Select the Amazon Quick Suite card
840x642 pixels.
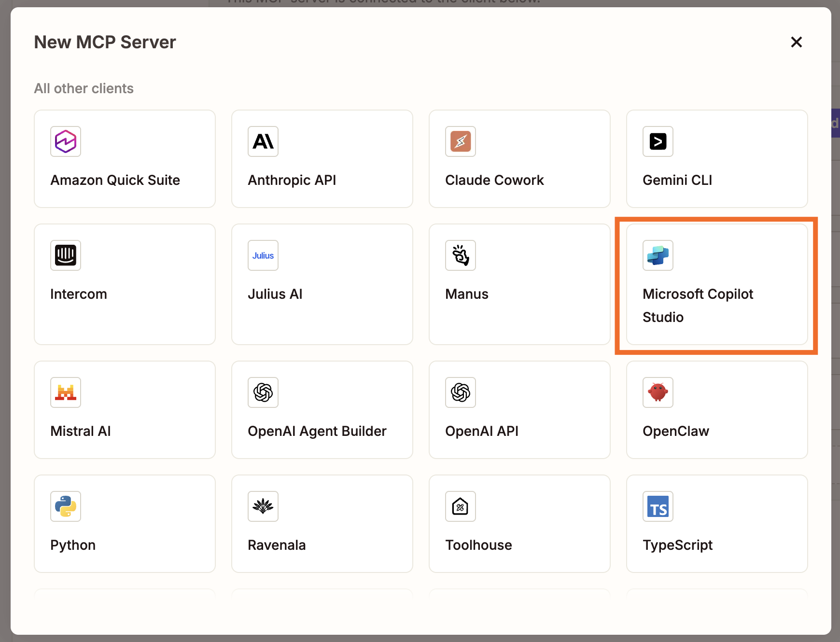(124, 159)
